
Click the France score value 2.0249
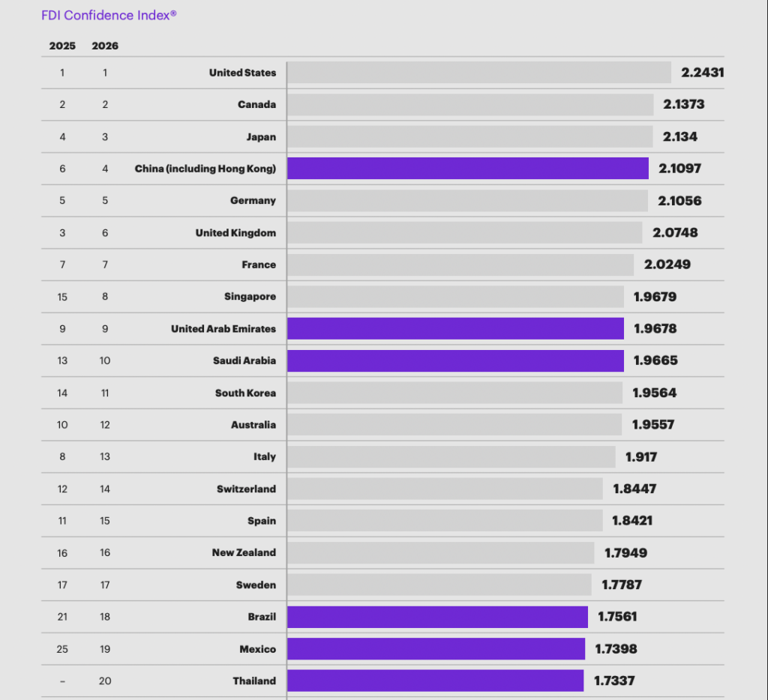[x=667, y=265]
